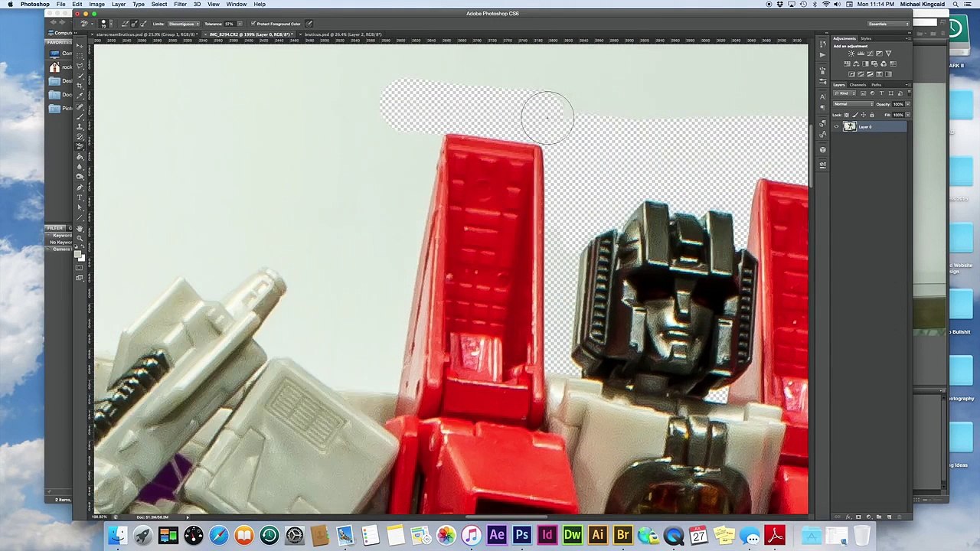
Task: Select the Eyedropper tool
Action: 80,96
